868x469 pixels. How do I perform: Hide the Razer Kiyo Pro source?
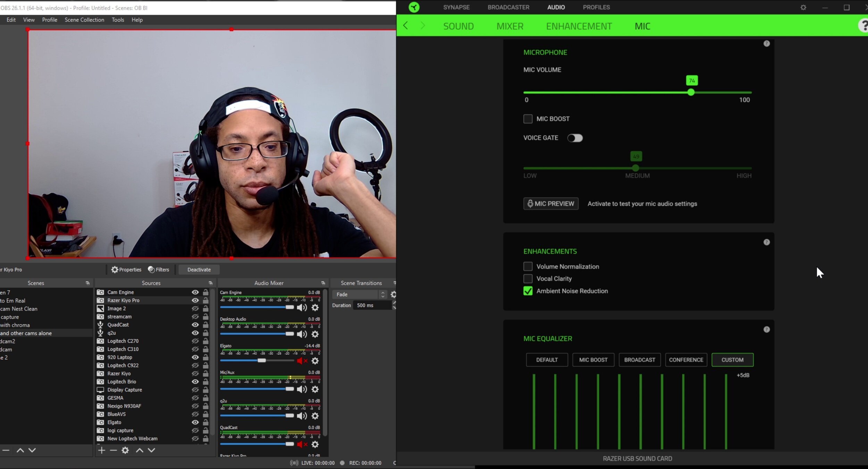195,300
